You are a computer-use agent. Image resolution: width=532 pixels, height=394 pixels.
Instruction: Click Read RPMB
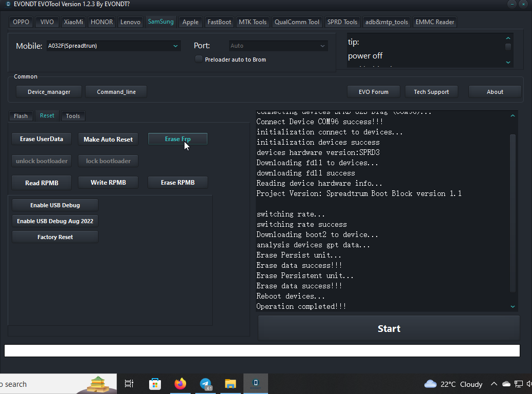(x=42, y=183)
